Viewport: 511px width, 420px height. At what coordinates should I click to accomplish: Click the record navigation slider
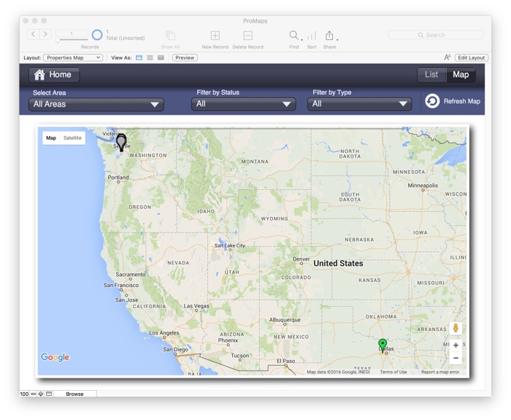click(72, 40)
